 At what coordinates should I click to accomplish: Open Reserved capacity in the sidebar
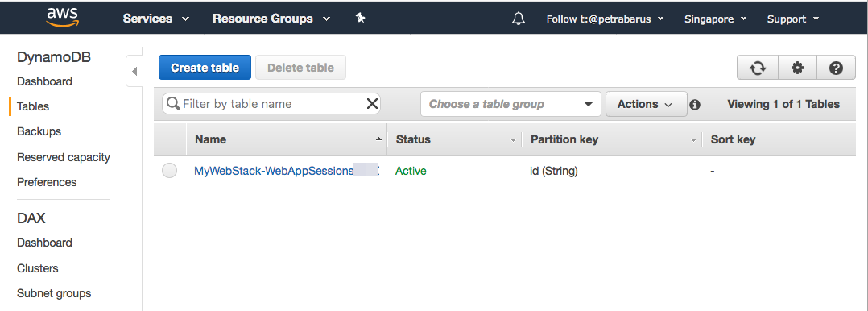(x=64, y=157)
